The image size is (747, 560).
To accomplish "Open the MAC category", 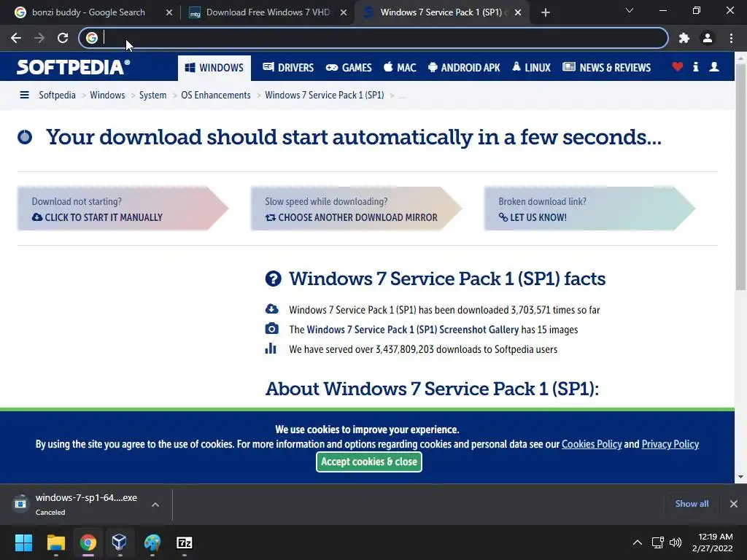I will point(400,68).
